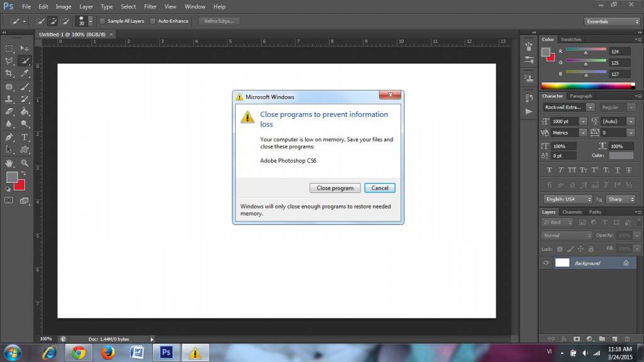
Task: Toggle Small Caps in Character panel
Action: point(583,170)
